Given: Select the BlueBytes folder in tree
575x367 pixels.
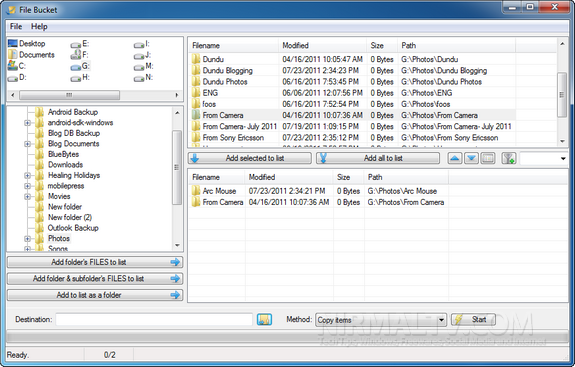Looking at the screenshot, I should (x=63, y=154).
